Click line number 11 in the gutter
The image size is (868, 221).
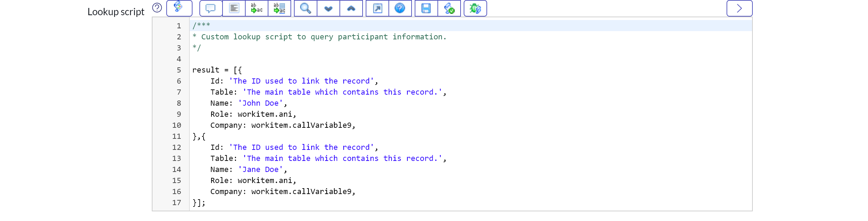[177, 136]
